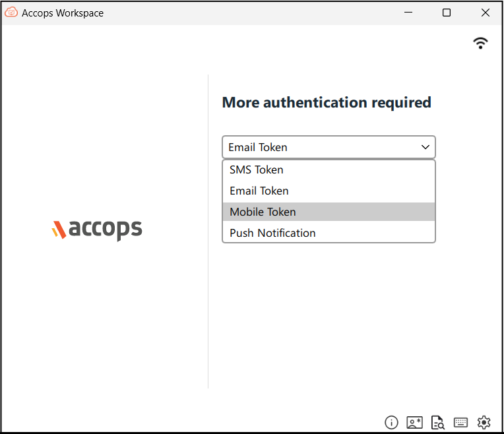Pick Push Notification authentication method
This screenshot has height=434, width=504.
pos(329,233)
